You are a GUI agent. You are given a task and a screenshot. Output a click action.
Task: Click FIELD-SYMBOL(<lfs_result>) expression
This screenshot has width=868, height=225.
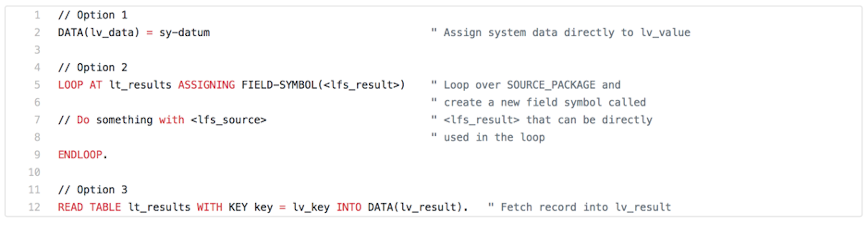(323, 85)
